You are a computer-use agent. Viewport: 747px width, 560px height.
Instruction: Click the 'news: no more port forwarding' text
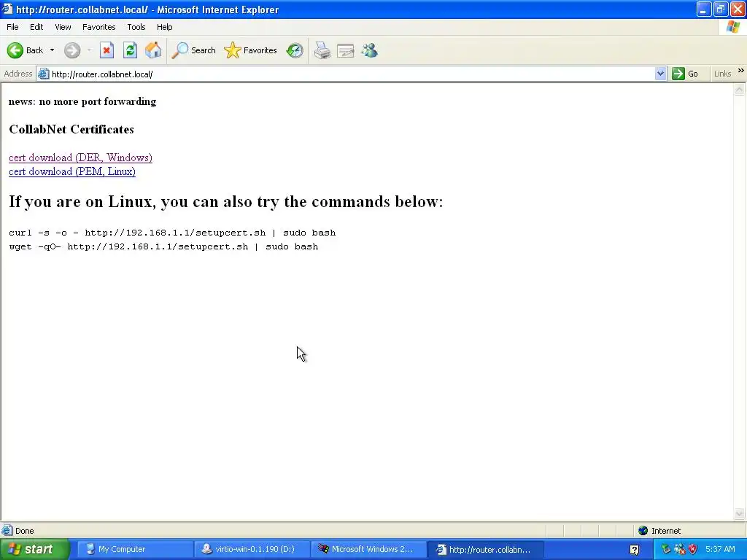point(82,101)
